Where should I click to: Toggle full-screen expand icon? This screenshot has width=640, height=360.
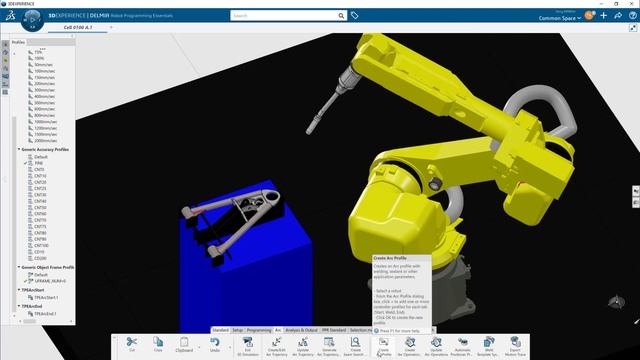tap(633, 28)
